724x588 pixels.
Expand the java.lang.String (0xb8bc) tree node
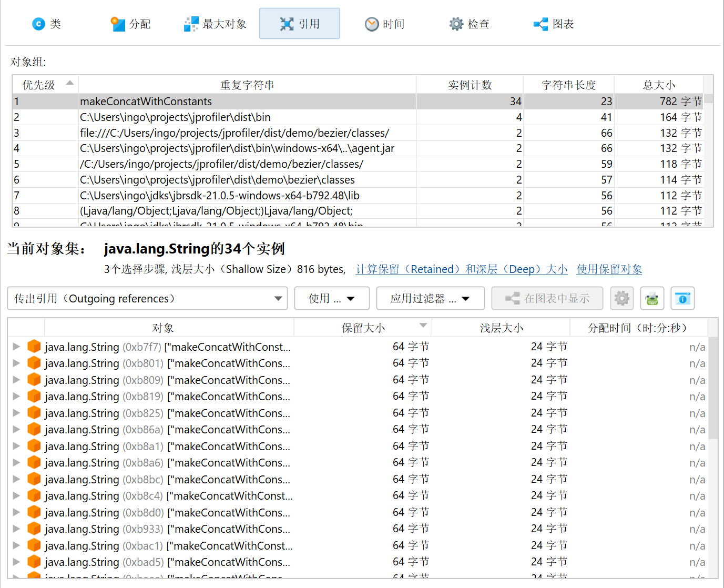coord(16,479)
